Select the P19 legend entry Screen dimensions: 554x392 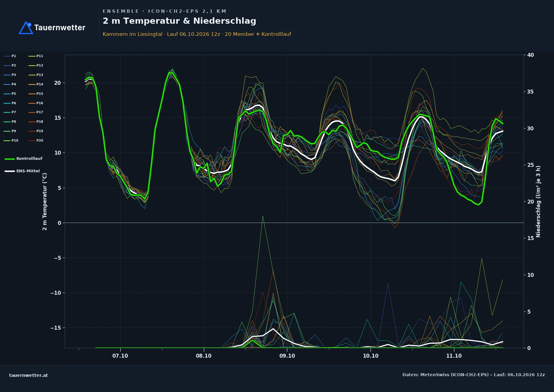coord(36,131)
